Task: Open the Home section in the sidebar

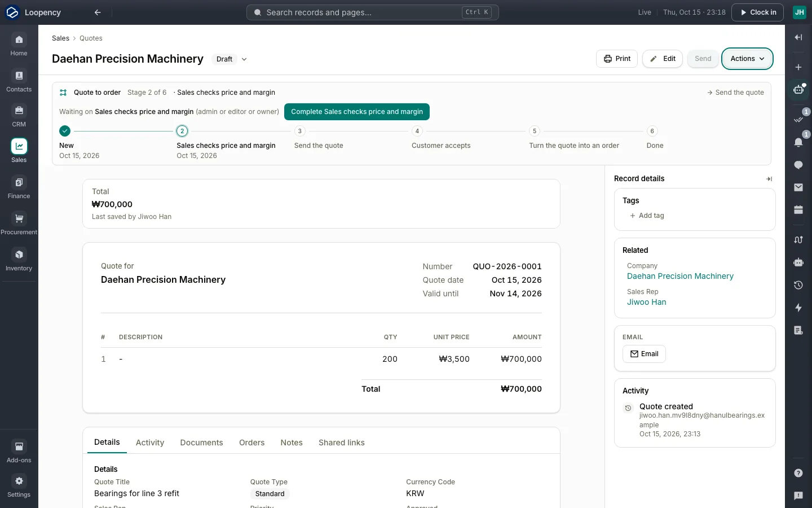Action: pyautogui.click(x=19, y=45)
